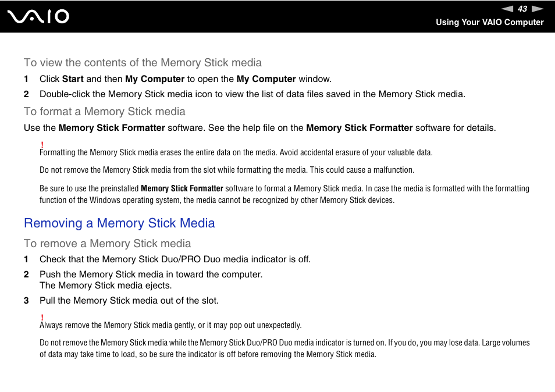Click step Double-click the Memory Stick media icon
Image resolution: width=555 pixels, height=392 pixels.
[x=252, y=94]
